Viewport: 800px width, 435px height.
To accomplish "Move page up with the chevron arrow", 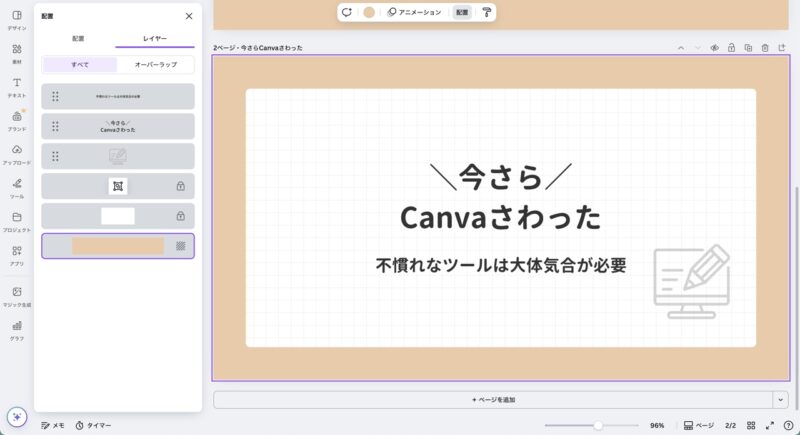I will pos(681,48).
